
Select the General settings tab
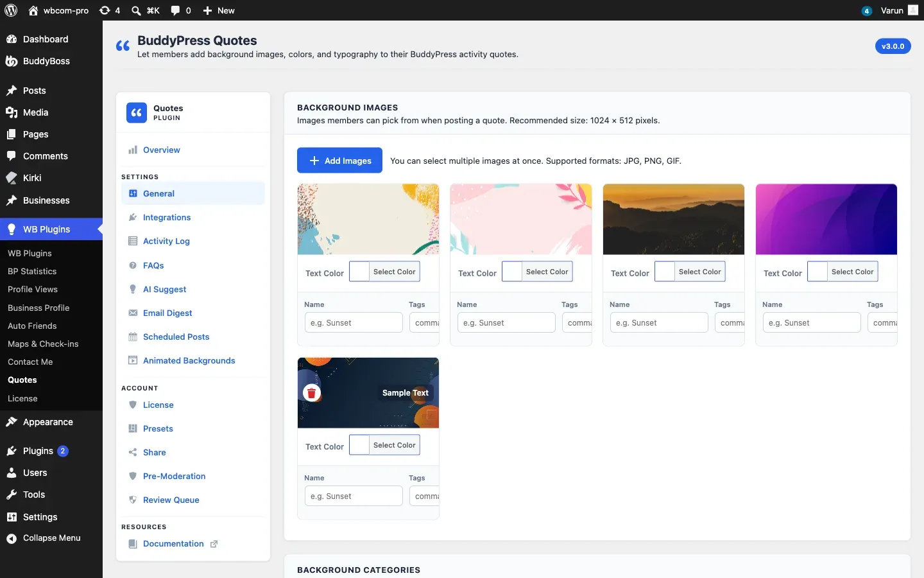193,193
